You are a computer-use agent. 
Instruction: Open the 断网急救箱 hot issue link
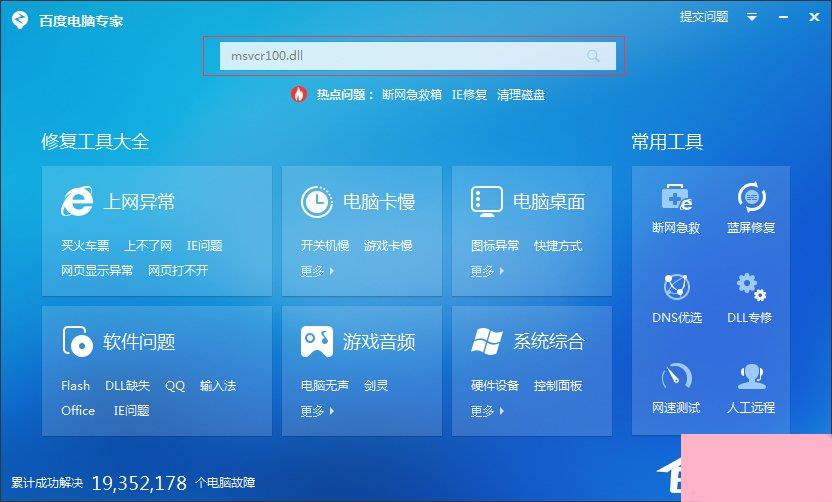pos(412,95)
